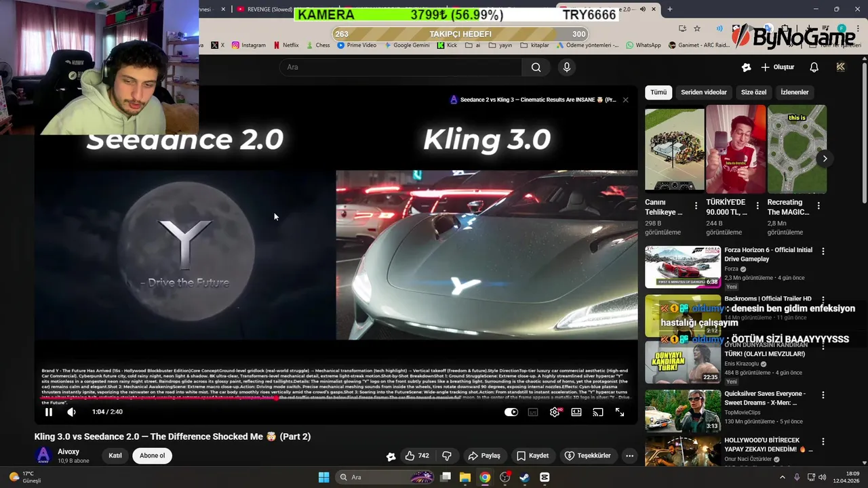Show next Shorts with arrow chevron
The image size is (868, 488).
[825, 159]
